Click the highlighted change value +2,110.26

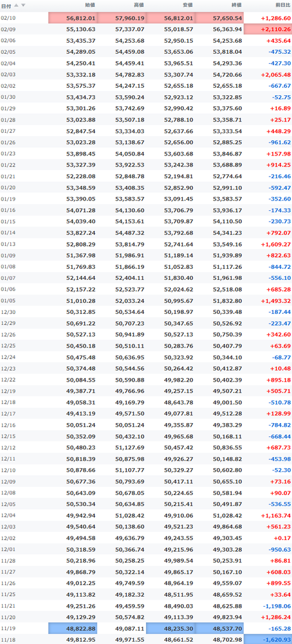(x=268, y=29)
